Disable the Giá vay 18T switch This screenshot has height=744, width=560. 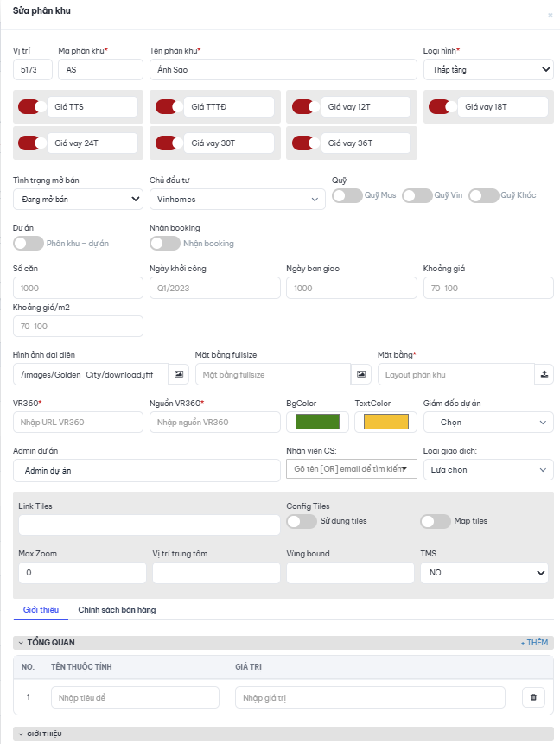[443, 107]
